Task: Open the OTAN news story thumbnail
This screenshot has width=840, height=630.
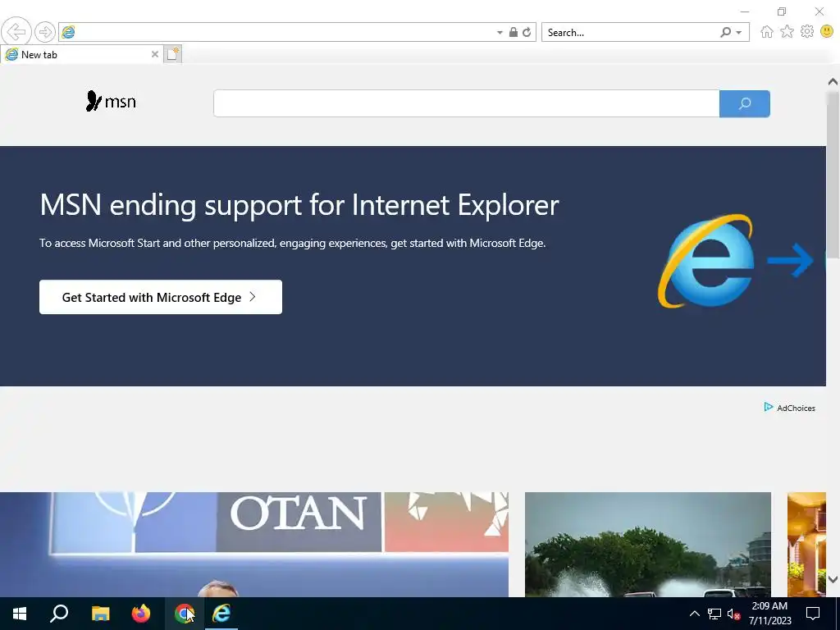Action: 254,545
